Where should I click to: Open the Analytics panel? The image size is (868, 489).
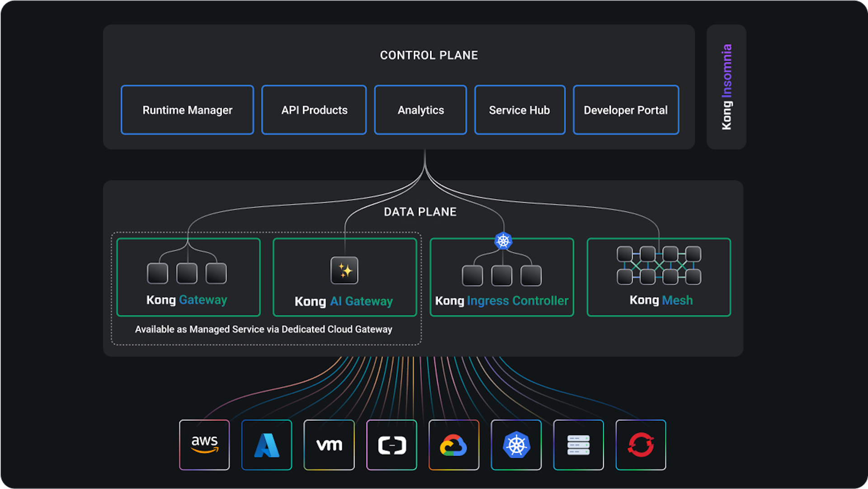[x=420, y=109]
